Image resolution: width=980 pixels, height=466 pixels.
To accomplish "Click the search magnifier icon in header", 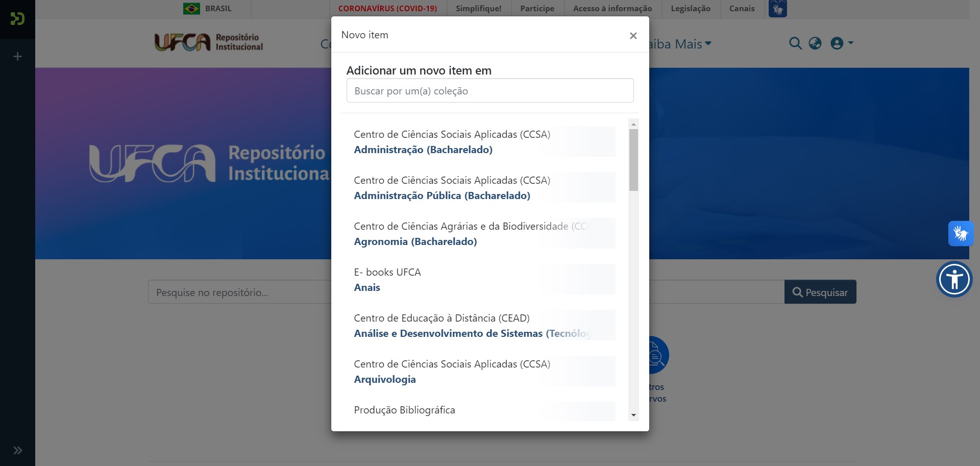I will pyautogui.click(x=795, y=43).
